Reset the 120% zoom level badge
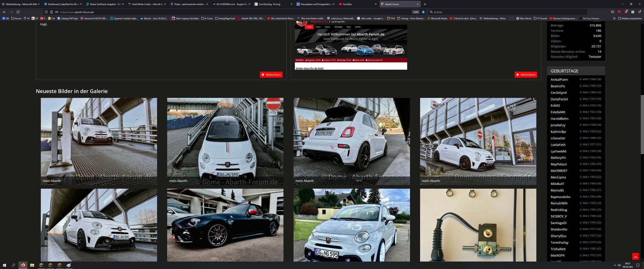The image size is (644, 269). click(x=416, y=12)
